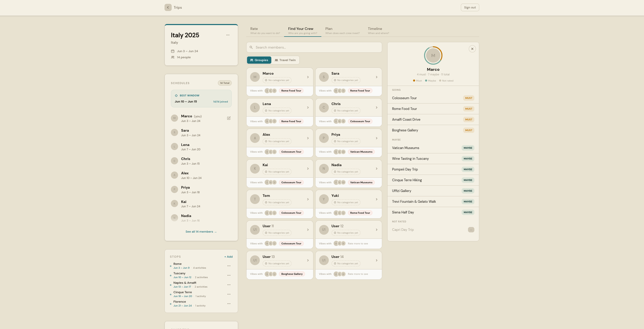Expand Tom's member card chevron

pos(308,199)
